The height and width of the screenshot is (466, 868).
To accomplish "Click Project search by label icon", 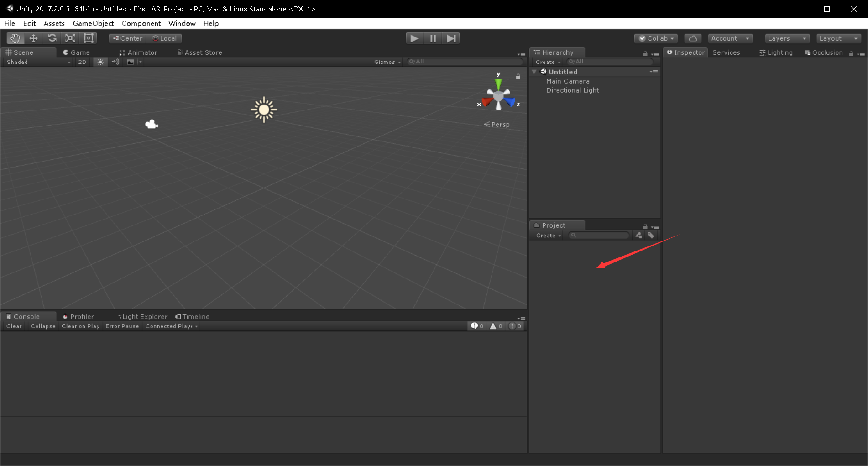I will point(651,235).
